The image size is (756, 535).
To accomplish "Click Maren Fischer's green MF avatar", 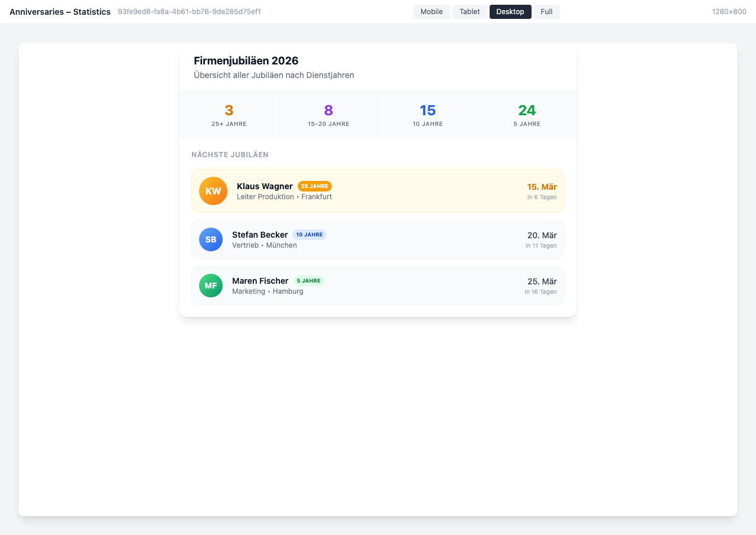I will point(211,286).
